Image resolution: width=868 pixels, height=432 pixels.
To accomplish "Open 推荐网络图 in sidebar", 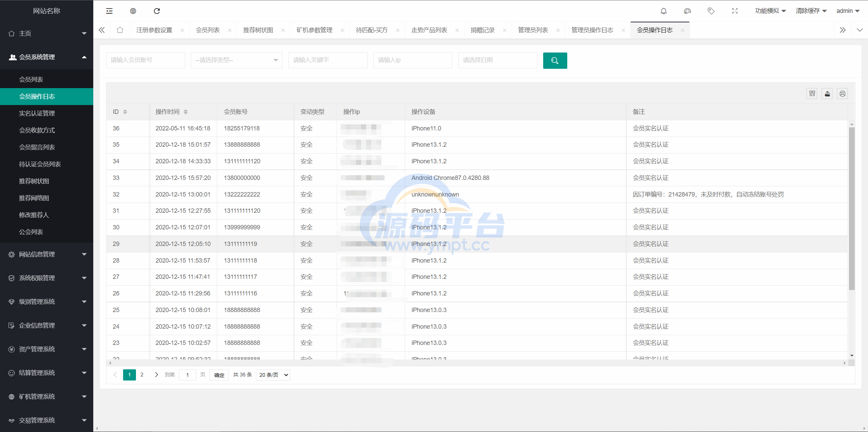I will point(46,198).
